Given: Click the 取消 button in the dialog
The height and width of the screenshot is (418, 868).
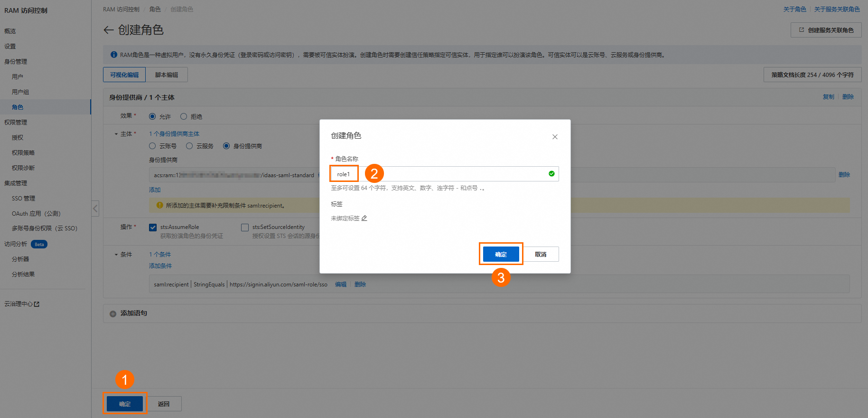Looking at the screenshot, I should pyautogui.click(x=541, y=254).
